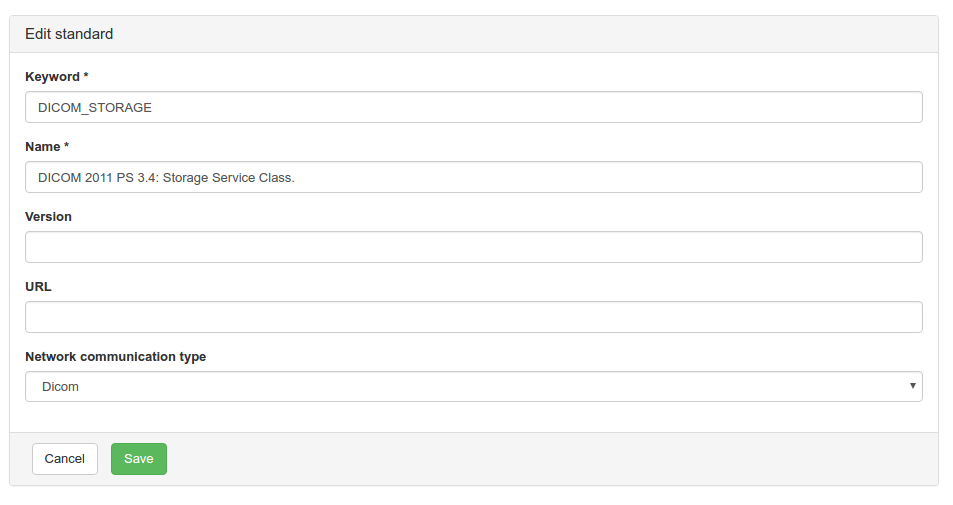953x505 pixels.
Task: Click the dropdown arrow beside Dicom
Action: click(912, 386)
